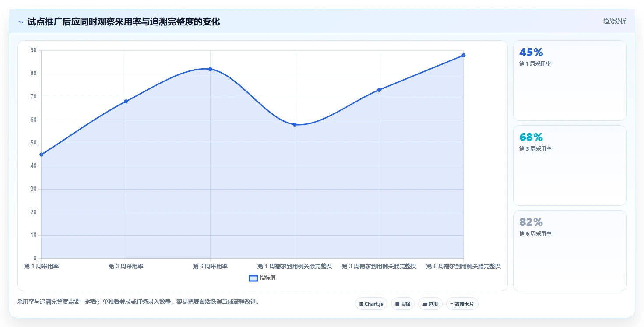Toggle the 指标值 legend color box
644x327 pixels.
coord(253,278)
